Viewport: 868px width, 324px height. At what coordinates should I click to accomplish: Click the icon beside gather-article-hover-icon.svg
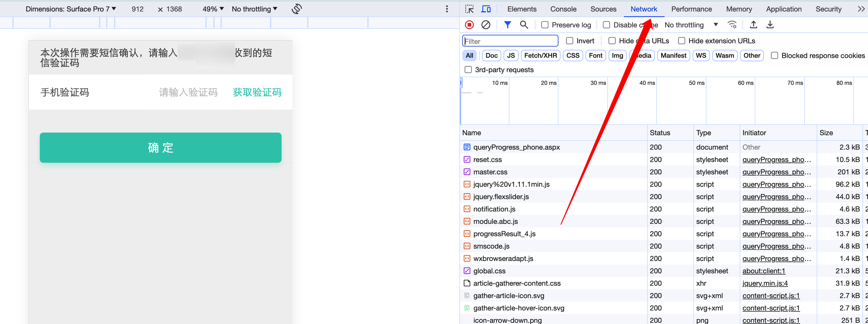tap(467, 308)
